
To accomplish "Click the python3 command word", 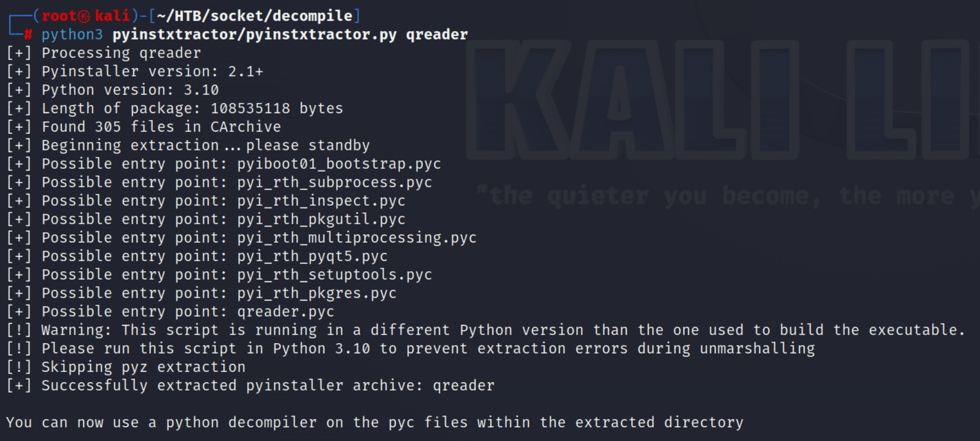I will (x=73, y=35).
